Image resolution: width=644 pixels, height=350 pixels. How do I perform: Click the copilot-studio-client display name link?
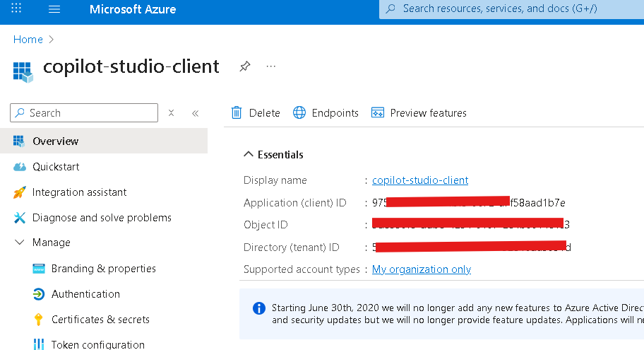(420, 180)
